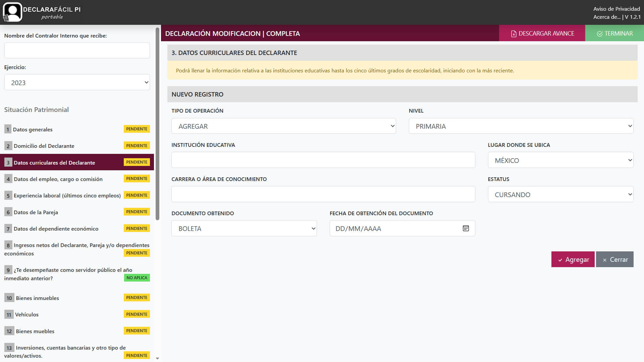Go to Bienes inmuebles section
The image size is (644, 362).
coord(77,298)
